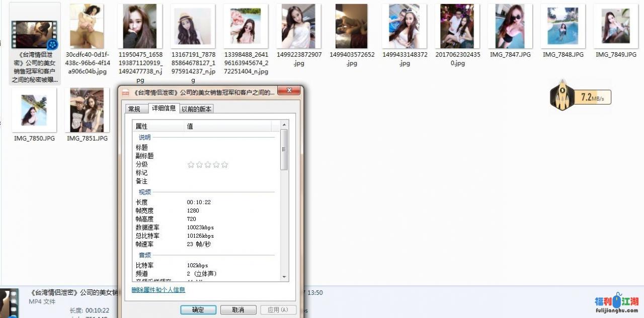Click the video preview icon in details pane
The width and height of the screenshot is (644, 318).
point(9,303)
